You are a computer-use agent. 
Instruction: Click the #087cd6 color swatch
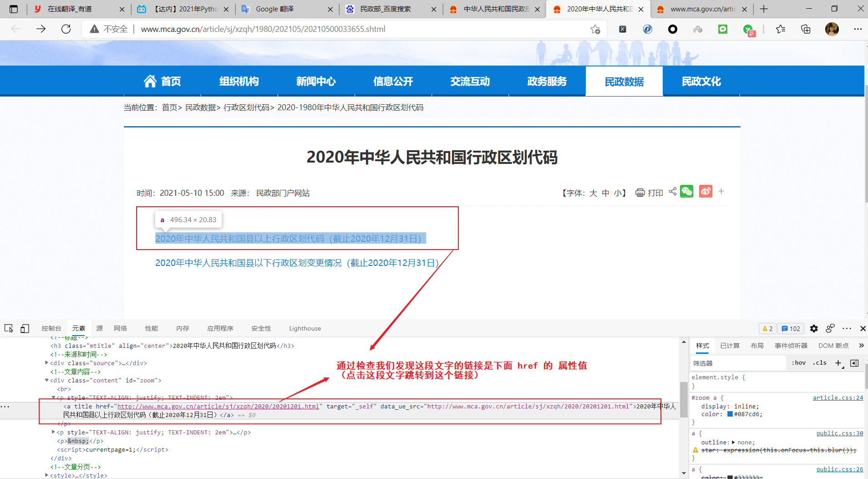[730, 414]
